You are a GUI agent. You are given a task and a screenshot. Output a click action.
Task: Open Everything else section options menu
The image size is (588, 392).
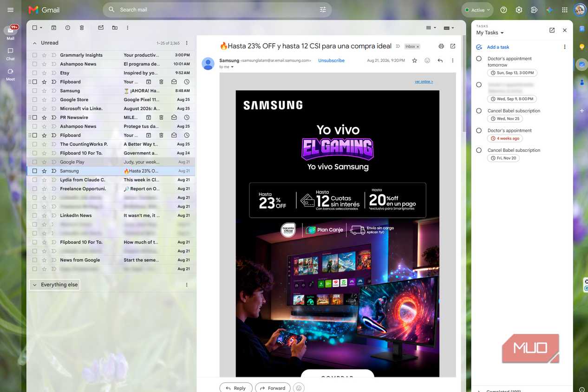187,285
